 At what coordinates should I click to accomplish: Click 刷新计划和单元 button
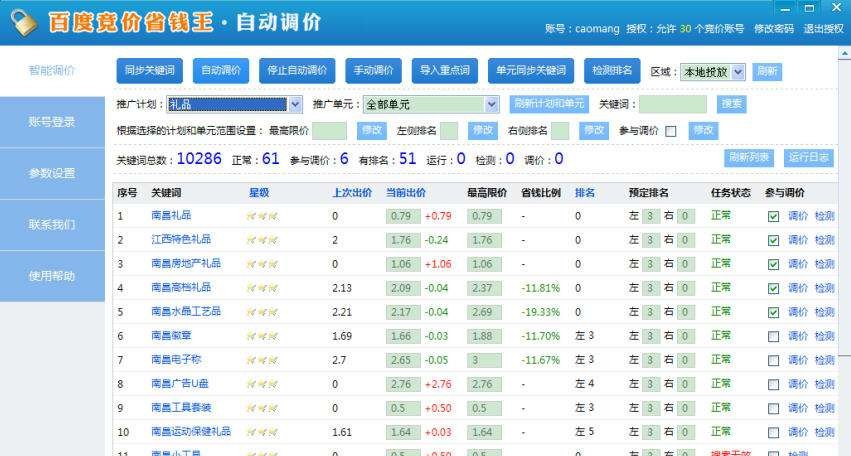(x=549, y=104)
